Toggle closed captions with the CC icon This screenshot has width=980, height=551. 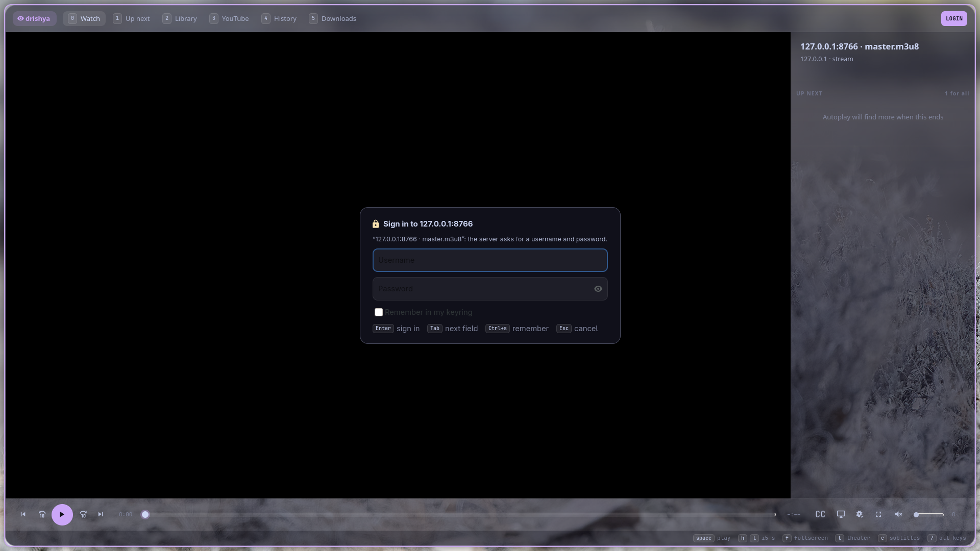(x=820, y=514)
